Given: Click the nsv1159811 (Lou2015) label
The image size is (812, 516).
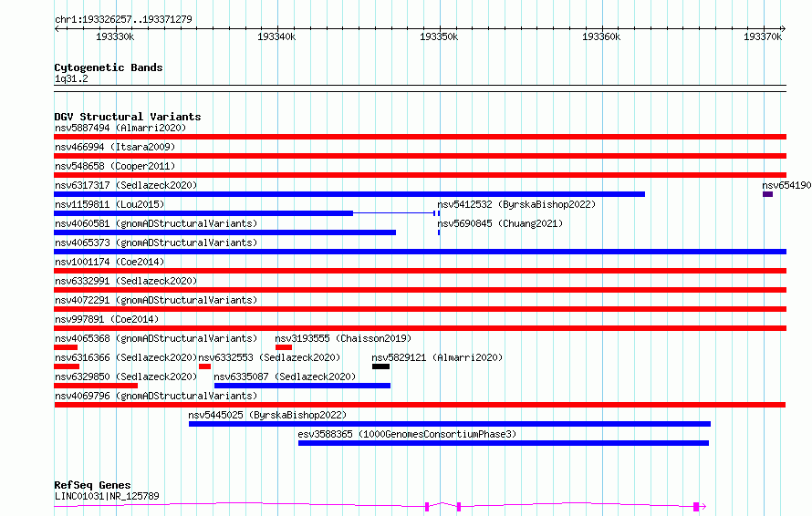Looking at the screenshot, I should (x=109, y=204).
